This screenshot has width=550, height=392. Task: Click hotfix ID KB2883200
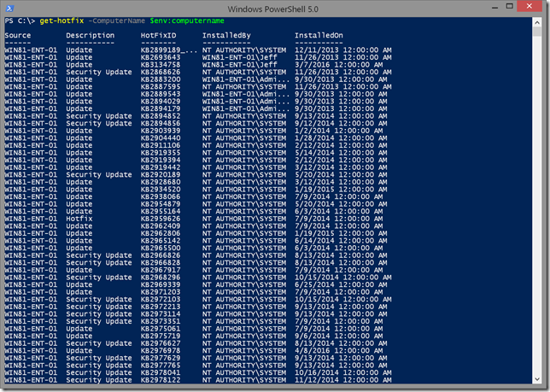(x=161, y=79)
